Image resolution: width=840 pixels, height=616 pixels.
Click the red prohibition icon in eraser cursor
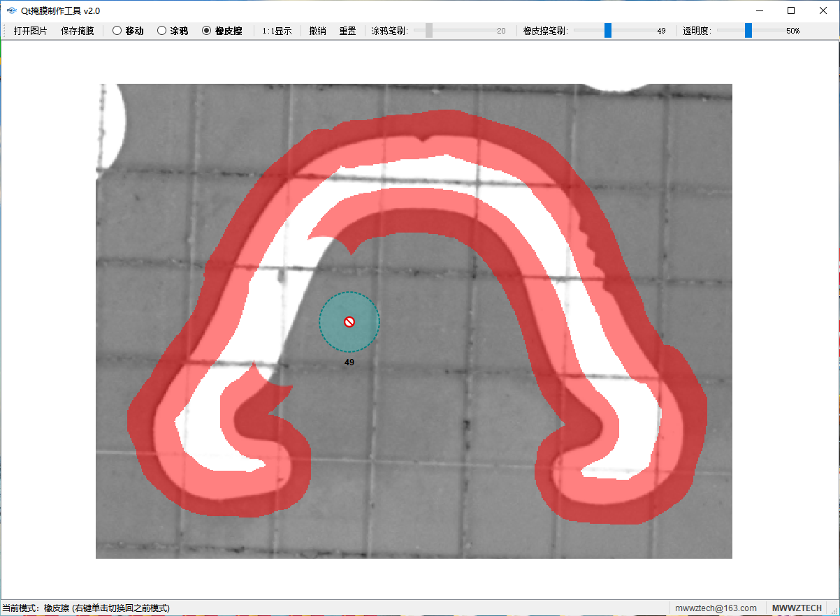[349, 321]
